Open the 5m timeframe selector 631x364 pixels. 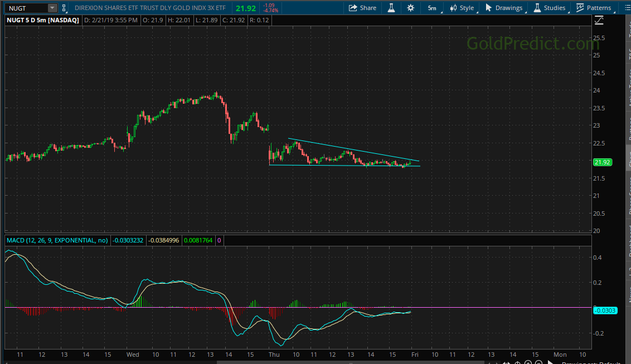tap(432, 8)
